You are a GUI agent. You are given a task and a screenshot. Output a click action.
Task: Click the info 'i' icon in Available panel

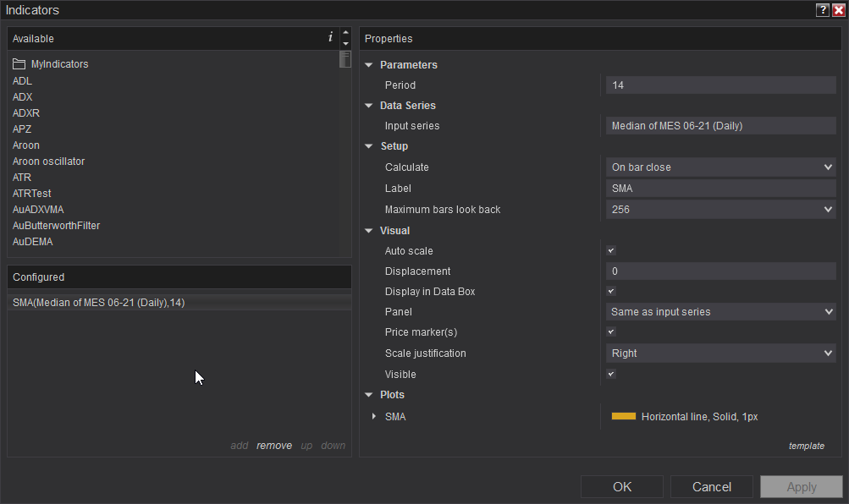330,38
